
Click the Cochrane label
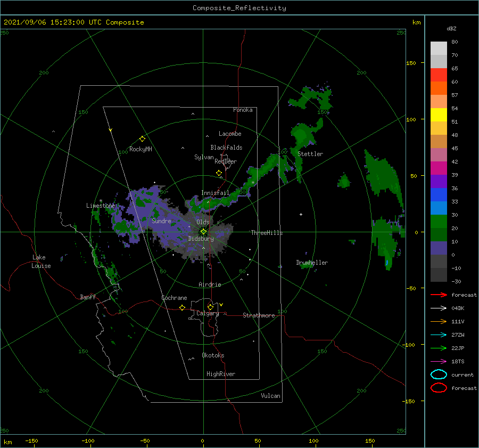coord(174,298)
